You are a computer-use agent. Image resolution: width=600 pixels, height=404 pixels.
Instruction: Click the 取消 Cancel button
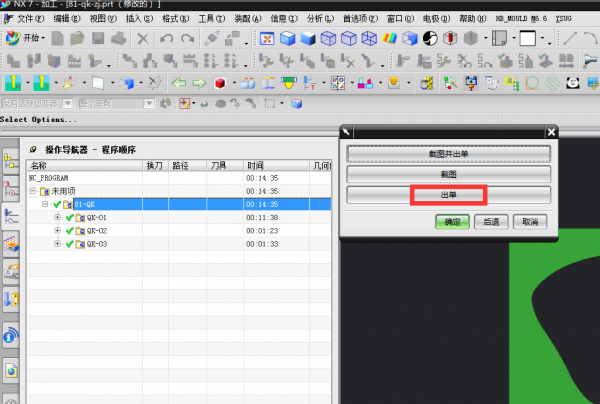[530, 222]
